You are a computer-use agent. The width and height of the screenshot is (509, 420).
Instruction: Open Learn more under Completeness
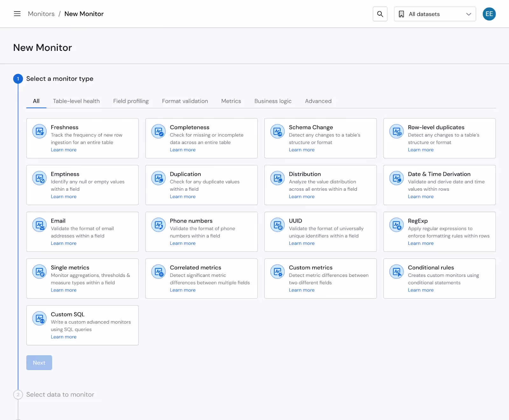183,150
